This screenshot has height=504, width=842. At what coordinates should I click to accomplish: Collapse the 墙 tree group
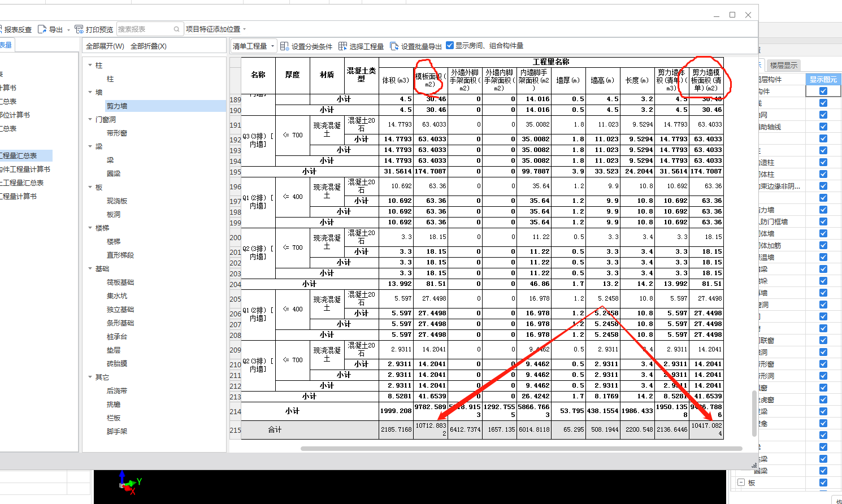(90, 92)
